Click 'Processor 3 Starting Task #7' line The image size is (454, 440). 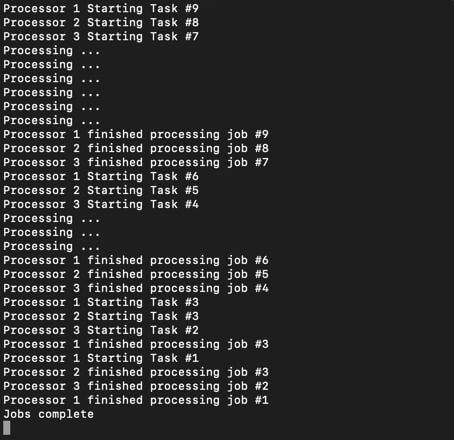click(101, 36)
